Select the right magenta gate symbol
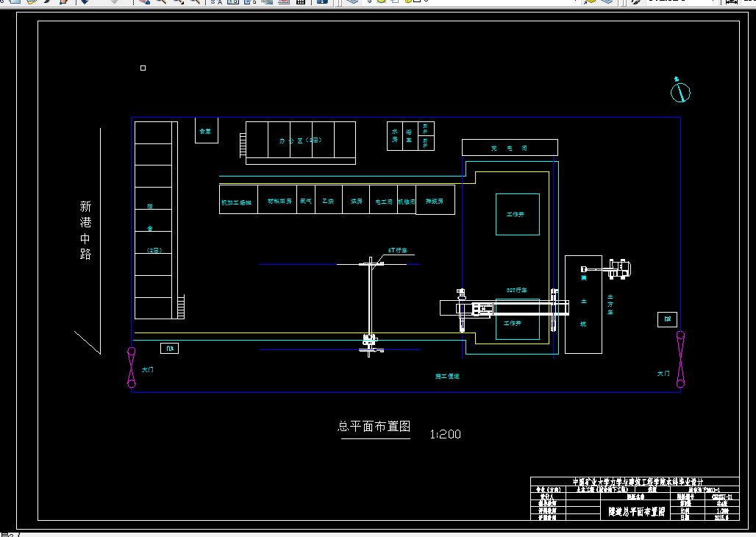The width and height of the screenshot is (756, 537). 681,360
